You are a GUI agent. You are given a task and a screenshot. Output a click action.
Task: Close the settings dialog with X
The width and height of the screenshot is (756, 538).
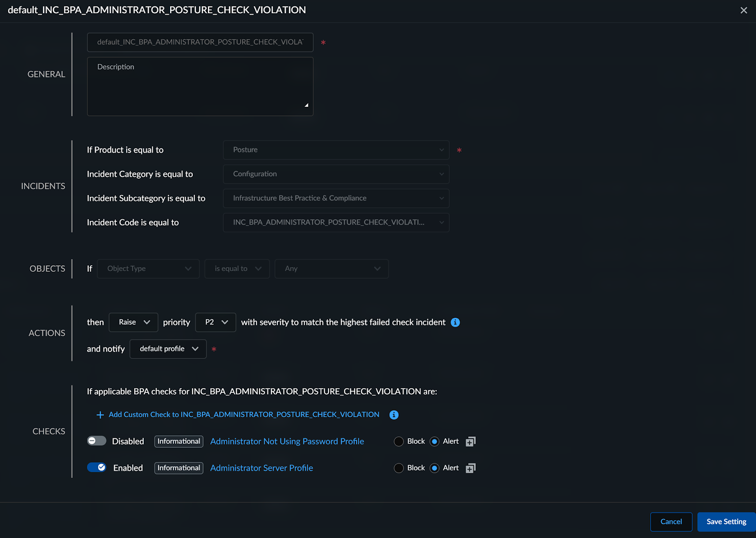coord(743,10)
